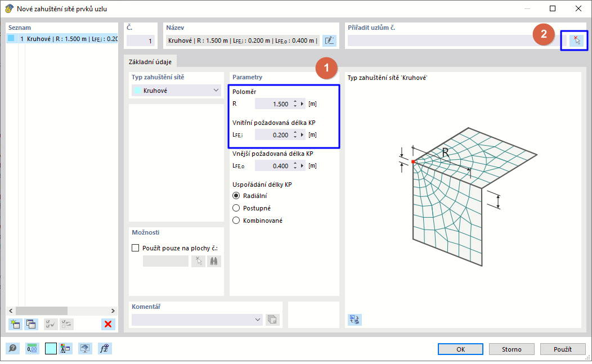Image resolution: width=592 pixels, height=364 pixels.
Task: Click the view preview icon at bottom
Action: click(85, 348)
